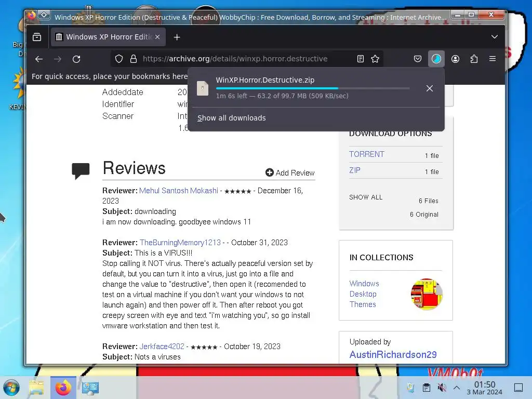View site security padlock info
The width and height of the screenshot is (532, 399).
click(x=134, y=59)
